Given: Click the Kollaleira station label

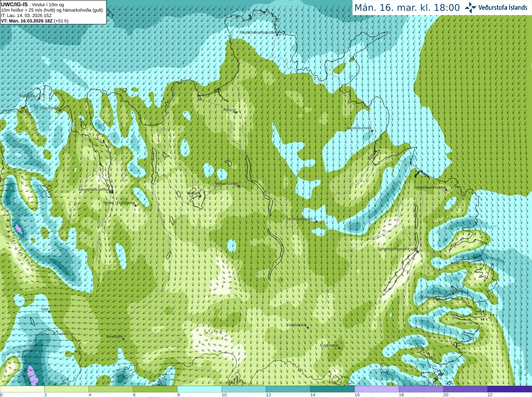Looking at the screenshot, I should click(x=429, y=297).
